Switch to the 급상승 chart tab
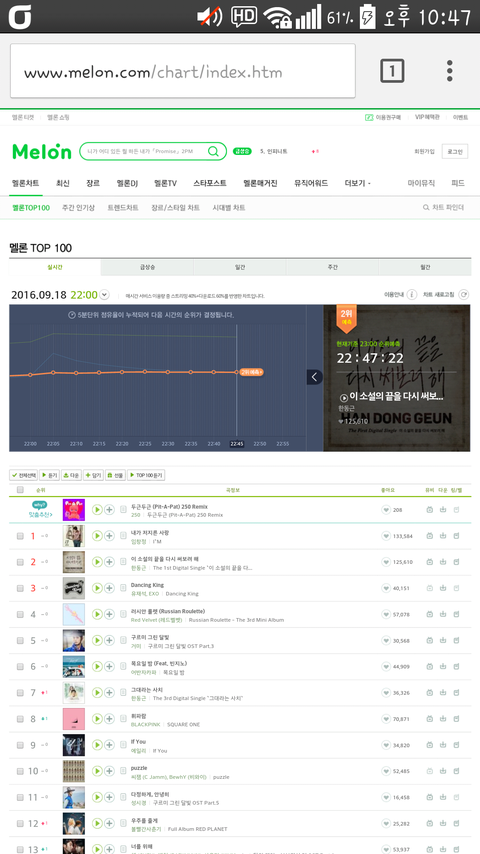This screenshot has width=480, height=854. click(147, 267)
